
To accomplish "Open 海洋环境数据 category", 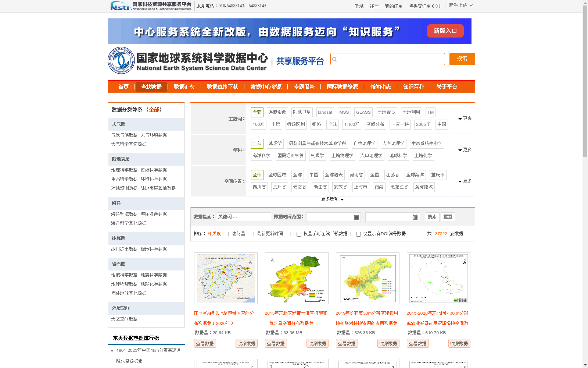I will point(124,214).
